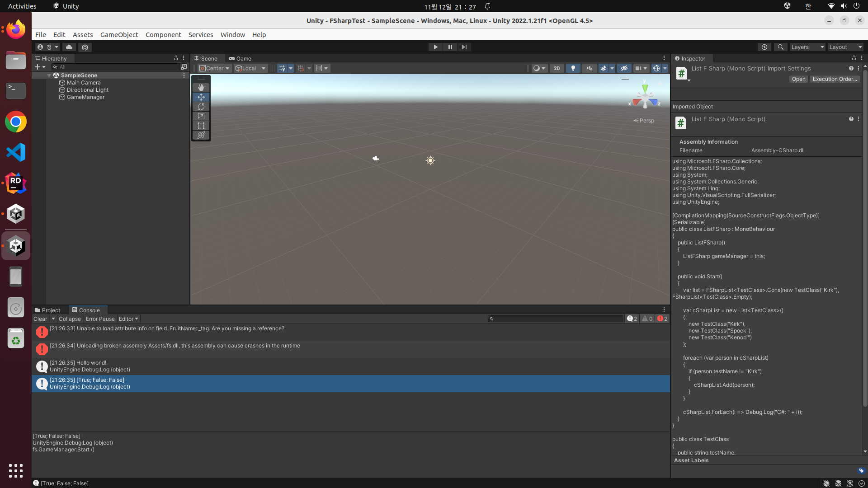
Task: Toggle scene audio mute button
Action: (x=590, y=68)
